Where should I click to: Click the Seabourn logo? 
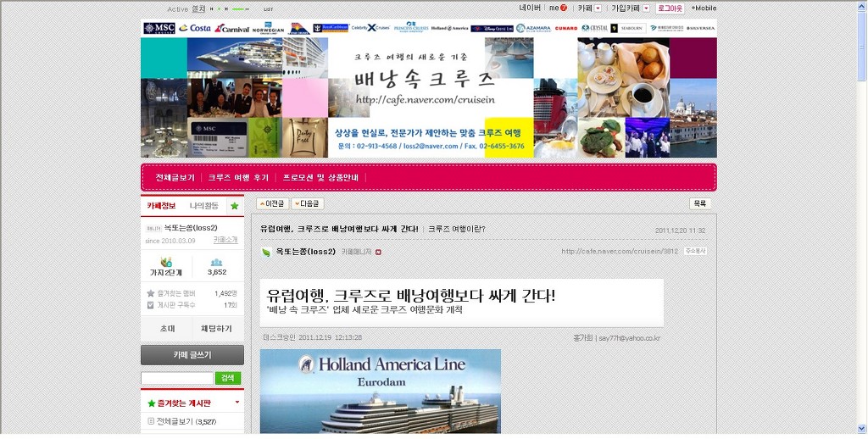pos(628,28)
